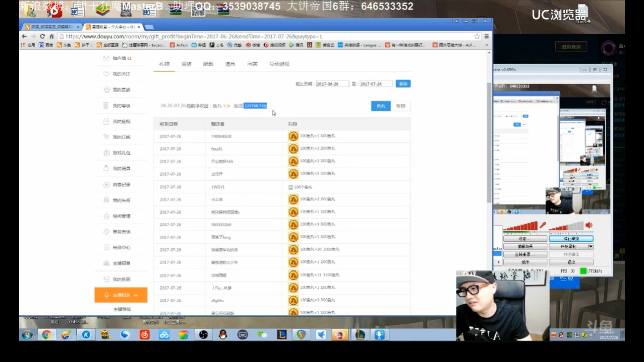
Task: Open the League of Legends taskbar icon
Action: (x=282, y=334)
